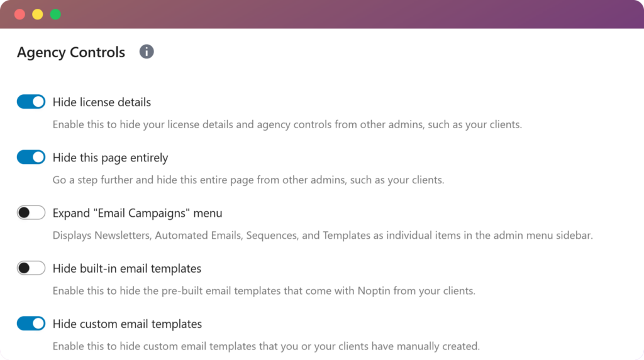Click the "Hide license details" label text
644x360 pixels.
[102, 102]
